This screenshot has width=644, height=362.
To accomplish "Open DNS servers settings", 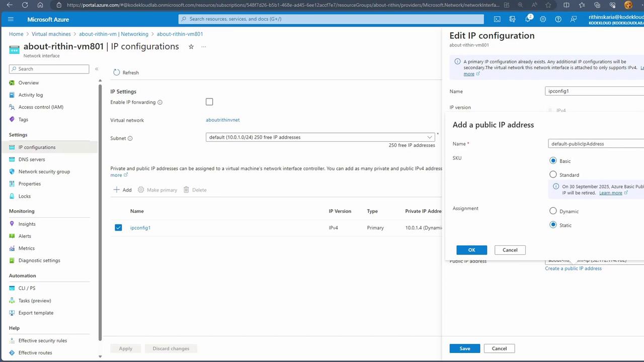I will tap(32, 159).
